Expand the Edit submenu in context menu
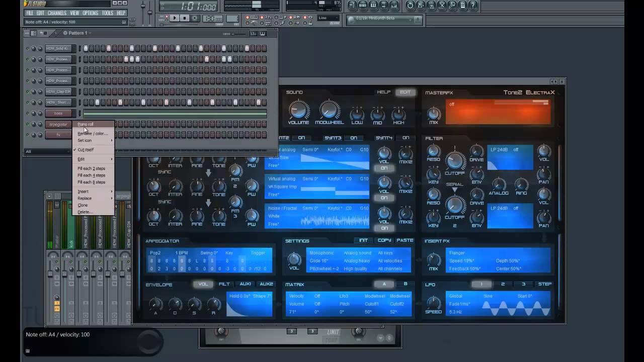This screenshot has width=644, height=362. click(94, 159)
